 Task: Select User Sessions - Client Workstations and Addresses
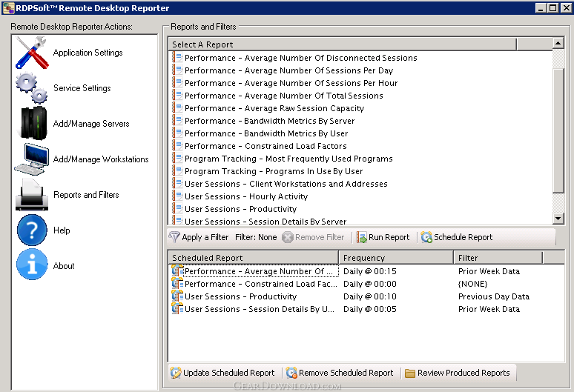tap(286, 184)
